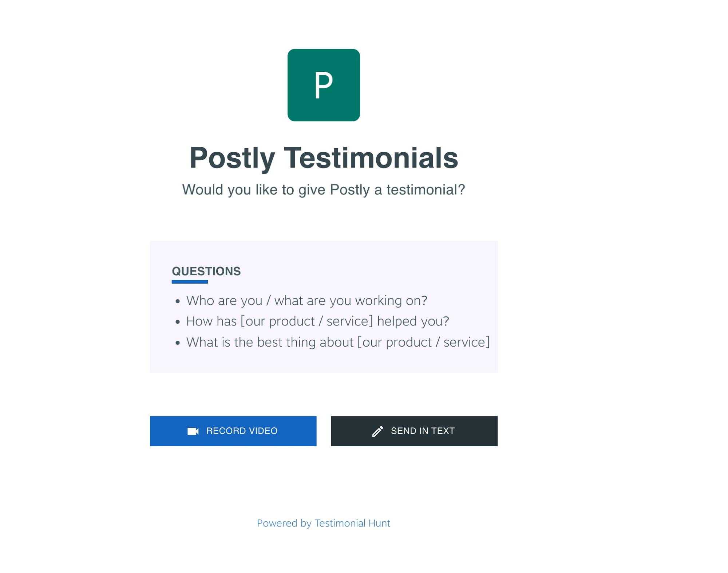The image size is (728, 573).
Task: Click the 'RECORD VIDEO' label text
Action: pyautogui.click(x=242, y=431)
